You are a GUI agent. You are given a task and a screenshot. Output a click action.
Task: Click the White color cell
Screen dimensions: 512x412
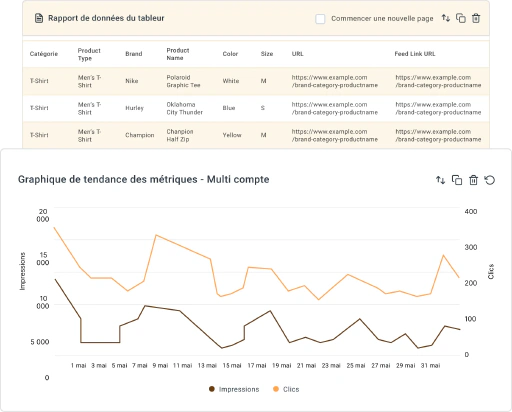click(231, 81)
